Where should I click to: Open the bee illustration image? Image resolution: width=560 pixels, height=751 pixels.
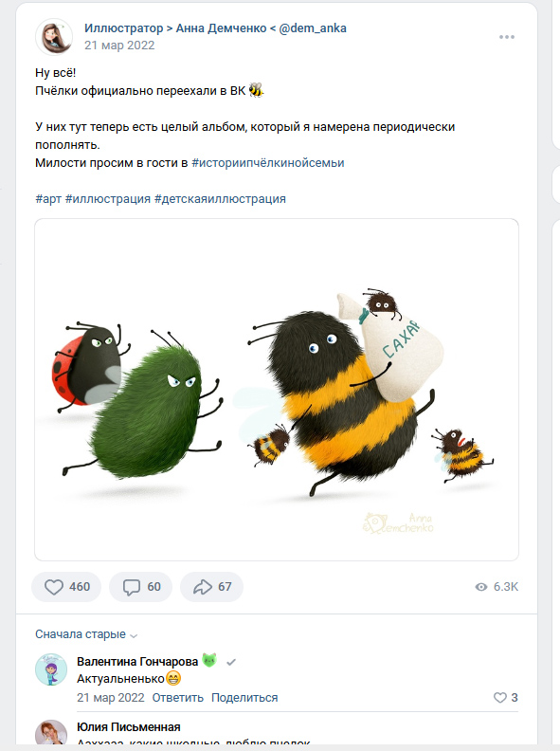pos(277,390)
